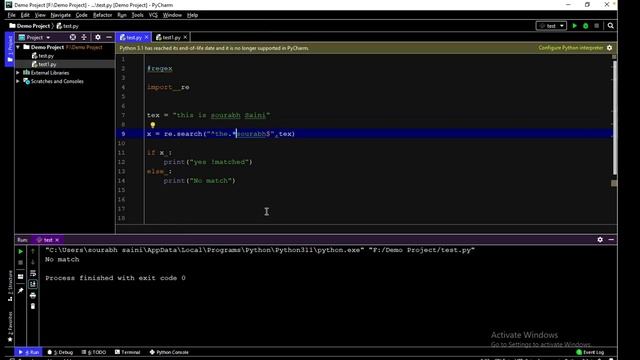The image size is (640, 360).
Task: Toggle the 1: Project sidebar tab
Action: tap(10, 49)
